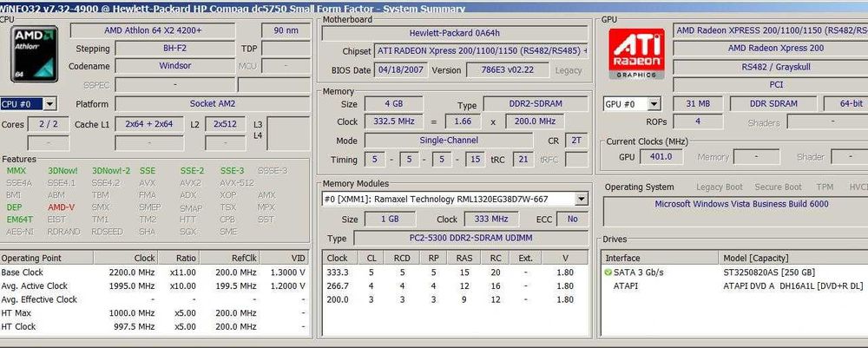Image resolution: width=868 pixels, height=348 pixels.
Task: Select the Base Clock row
Action: pos(154,272)
